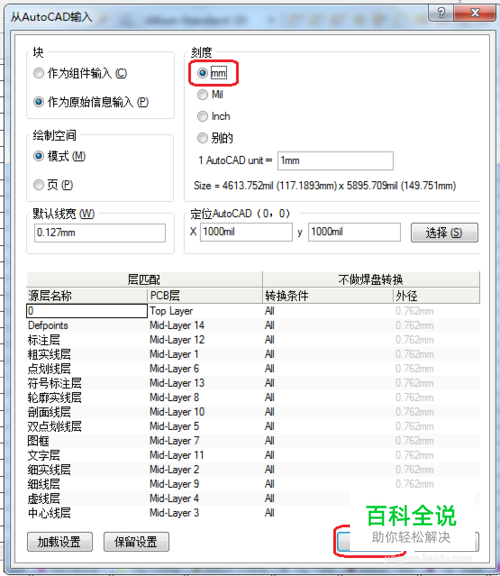Image resolution: width=500 pixels, height=576 pixels.
Task: Click the Mid-Layer 4 cell for 虚线层
Action: [205, 498]
